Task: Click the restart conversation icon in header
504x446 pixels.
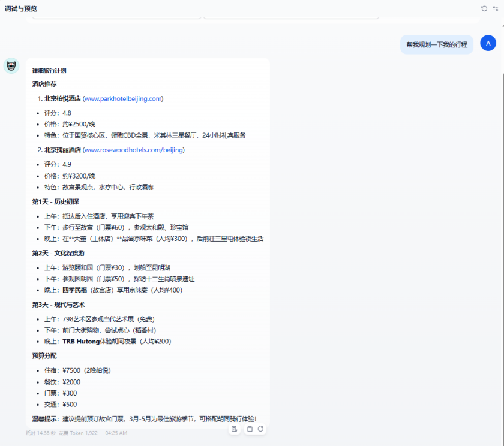Action: pyautogui.click(x=484, y=8)
